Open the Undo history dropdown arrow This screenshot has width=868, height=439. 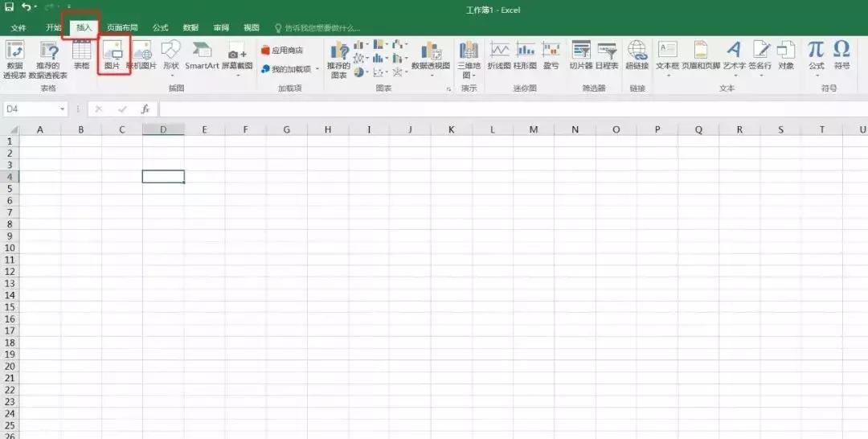click(35, 7)
